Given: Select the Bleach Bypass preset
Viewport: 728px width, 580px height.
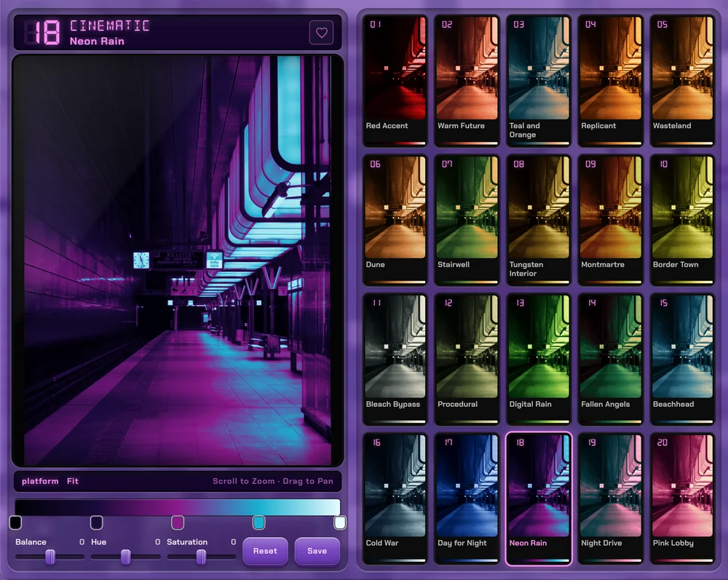Looking at the screenshot, I should pos(395,359).
